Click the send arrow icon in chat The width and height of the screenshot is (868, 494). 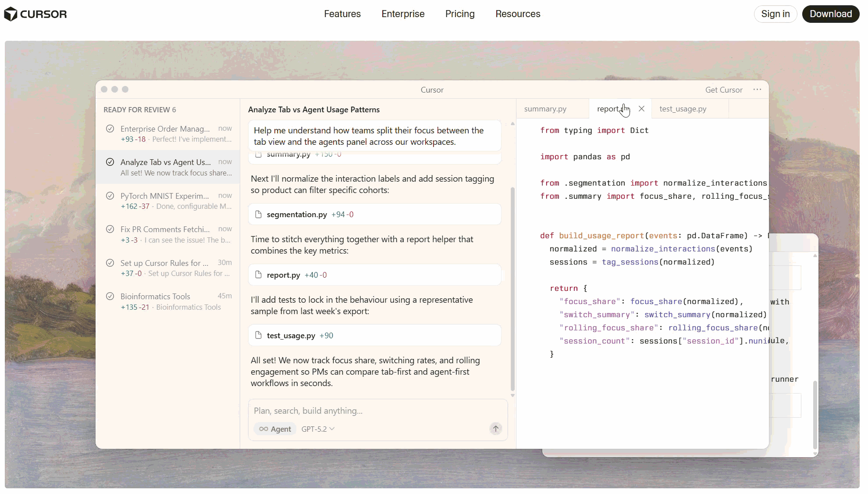[x=495, y=429]
